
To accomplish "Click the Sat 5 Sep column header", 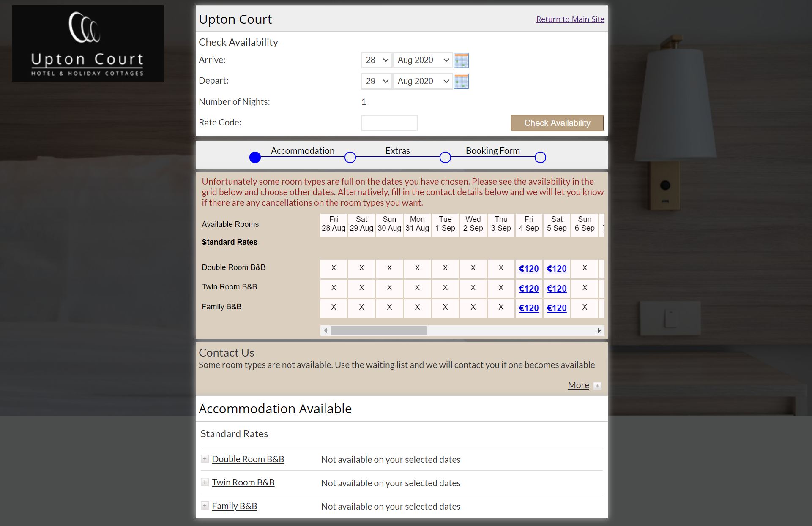I will click(557, 224).
